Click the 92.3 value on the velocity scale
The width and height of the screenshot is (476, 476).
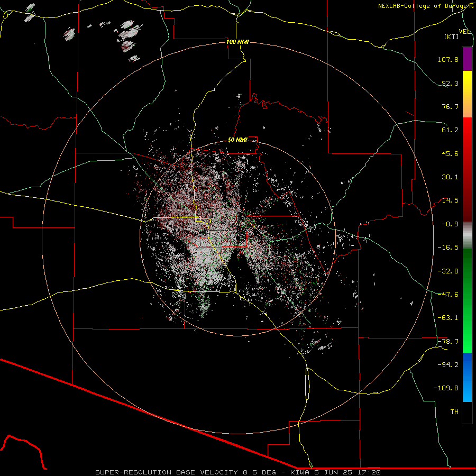450,83
